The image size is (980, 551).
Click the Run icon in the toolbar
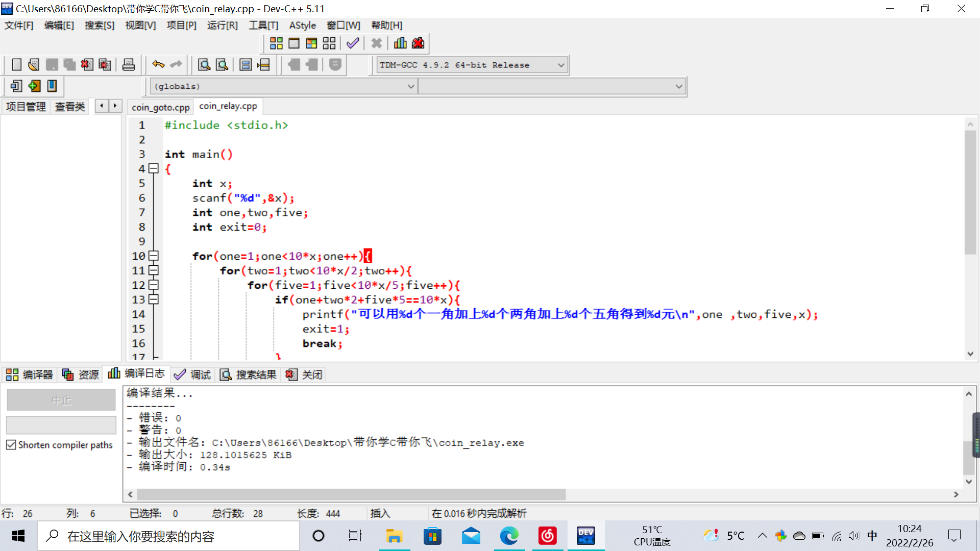tap(294, 43)
